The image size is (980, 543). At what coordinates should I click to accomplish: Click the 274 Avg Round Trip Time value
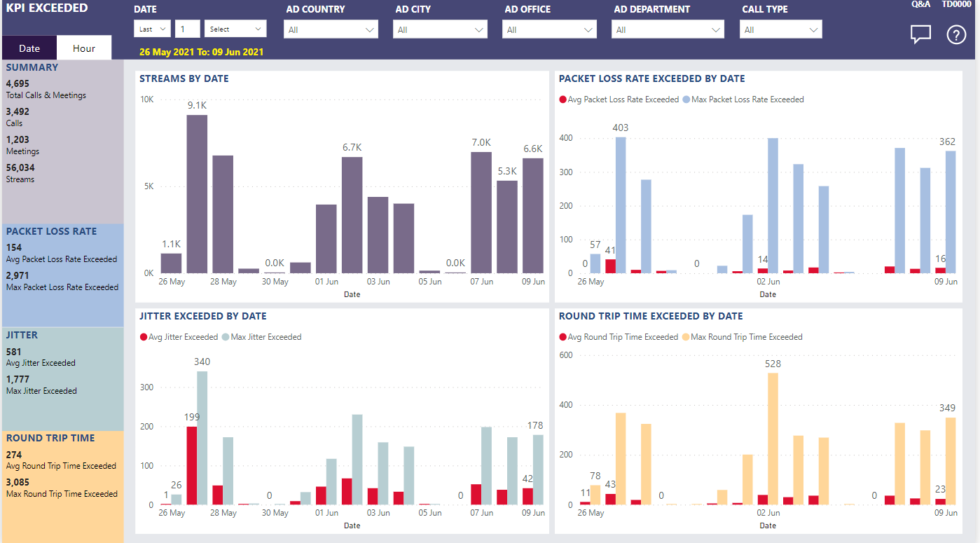13,455
